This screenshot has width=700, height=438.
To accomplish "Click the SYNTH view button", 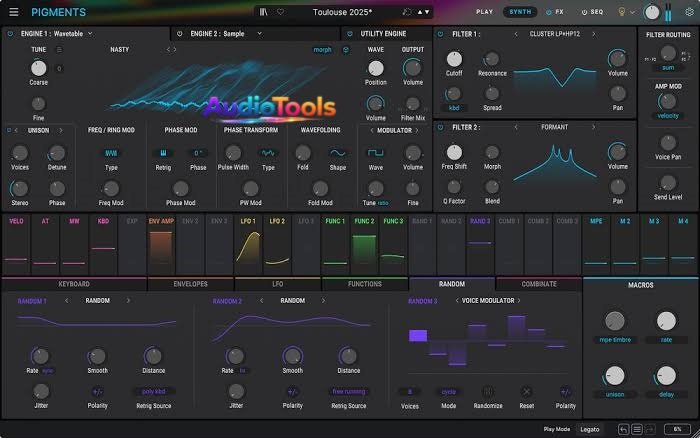I will [520, 12].
